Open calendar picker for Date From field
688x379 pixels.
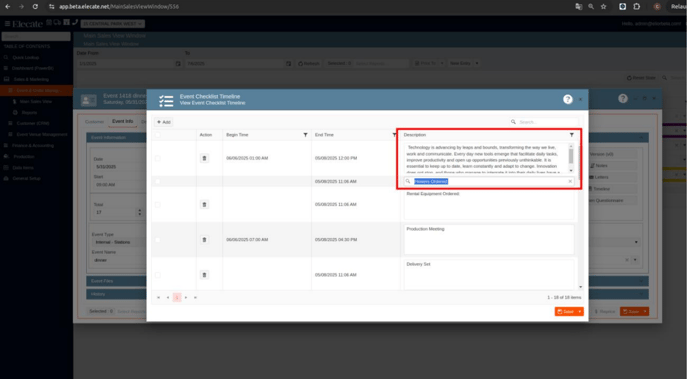click(x=178, y=64)
